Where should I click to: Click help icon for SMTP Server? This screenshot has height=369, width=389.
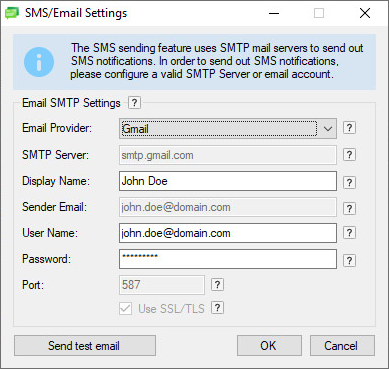[349, 155]
